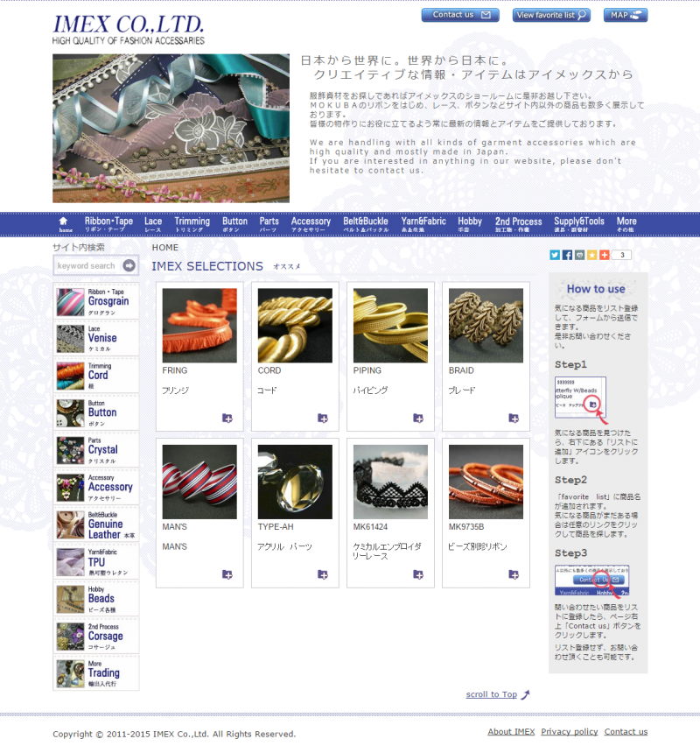Open Genuine Leather sidebar category

[x=96, y=524]
